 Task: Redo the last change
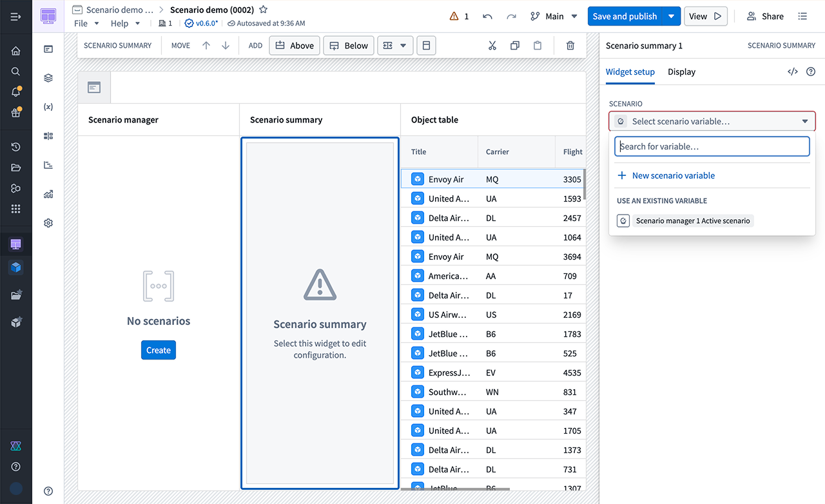click(x=511, y=16)
